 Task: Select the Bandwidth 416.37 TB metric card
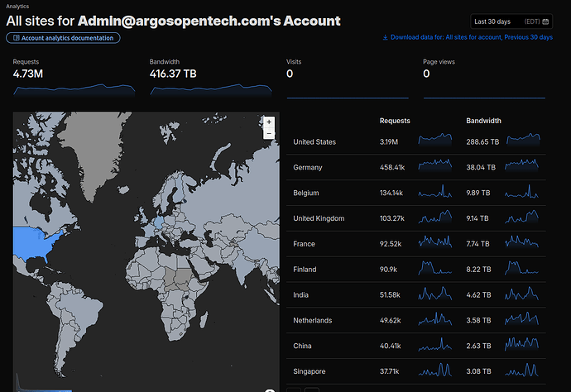click(x=211, y=77)
